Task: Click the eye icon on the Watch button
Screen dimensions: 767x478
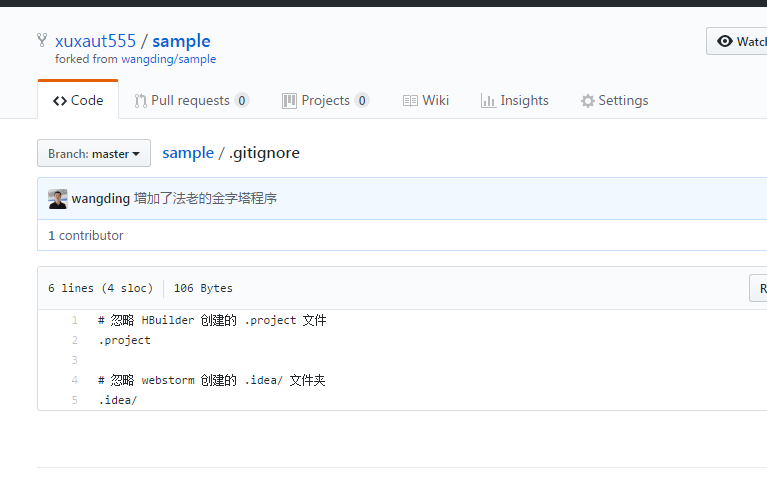Action: coord(724,41)
